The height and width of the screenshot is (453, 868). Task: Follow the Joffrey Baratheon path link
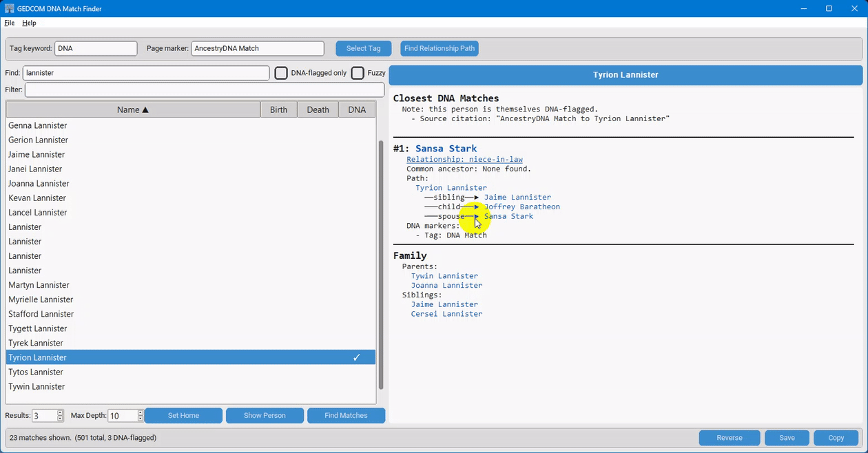pos(522,207)
